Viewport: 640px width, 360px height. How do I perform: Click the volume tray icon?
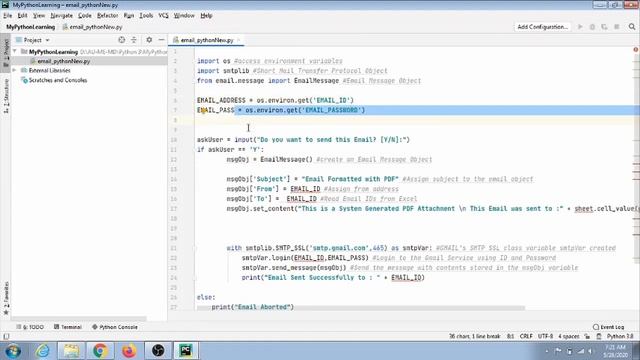(x=590, y=351)
